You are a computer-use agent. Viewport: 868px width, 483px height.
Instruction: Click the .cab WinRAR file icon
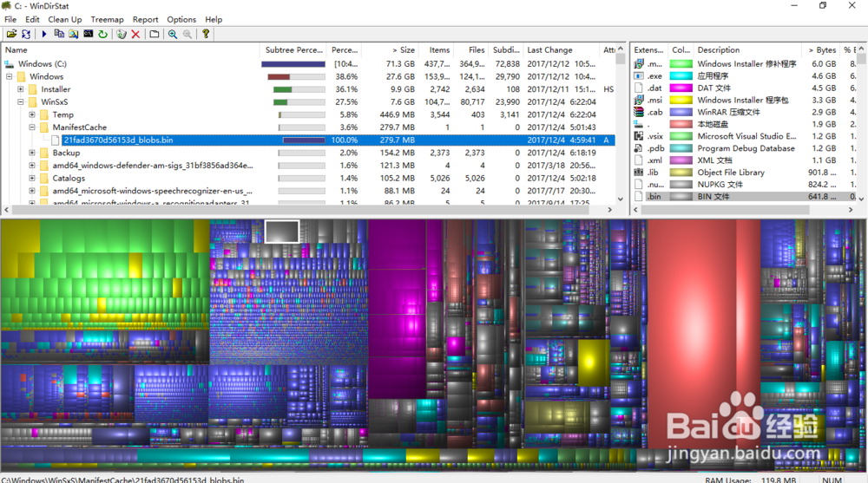pos(639,113)
